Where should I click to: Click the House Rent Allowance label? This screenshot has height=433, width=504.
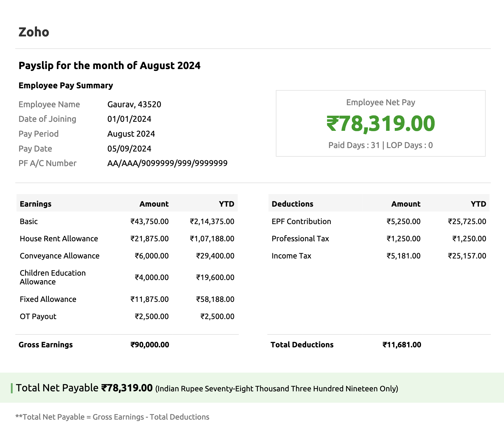pyautogui.click(x=59, y=239)
